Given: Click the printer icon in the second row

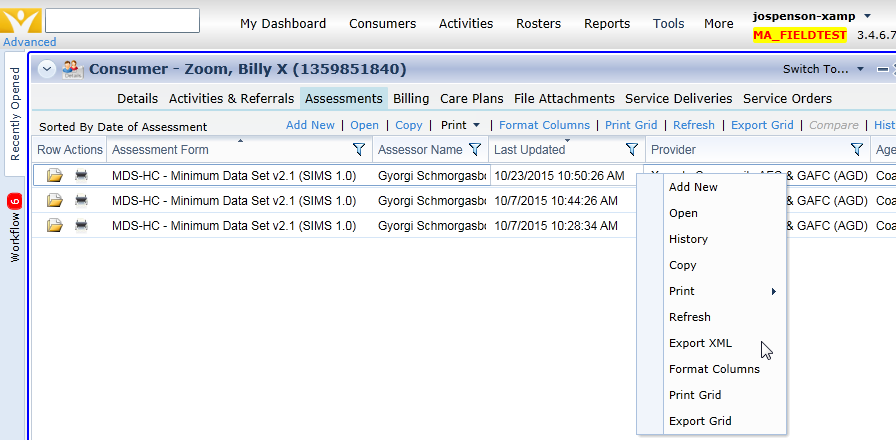Looking at the screenshot, I should pos(81,201).
